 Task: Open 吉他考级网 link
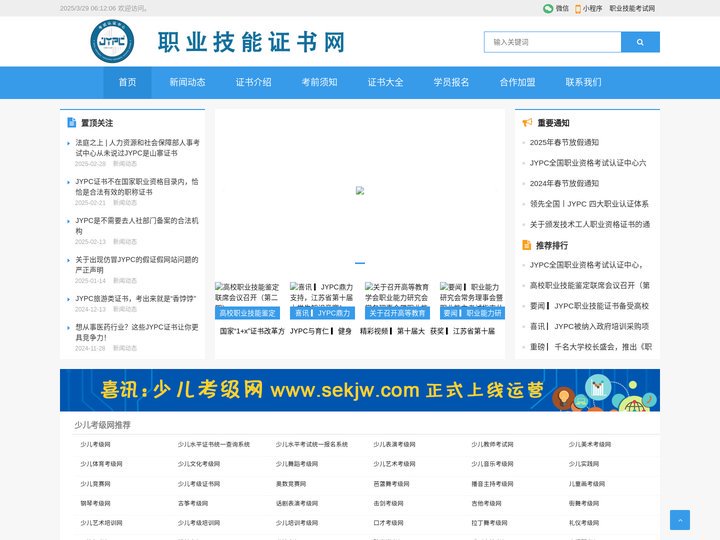pyautogui.click(x=486, y=504)
